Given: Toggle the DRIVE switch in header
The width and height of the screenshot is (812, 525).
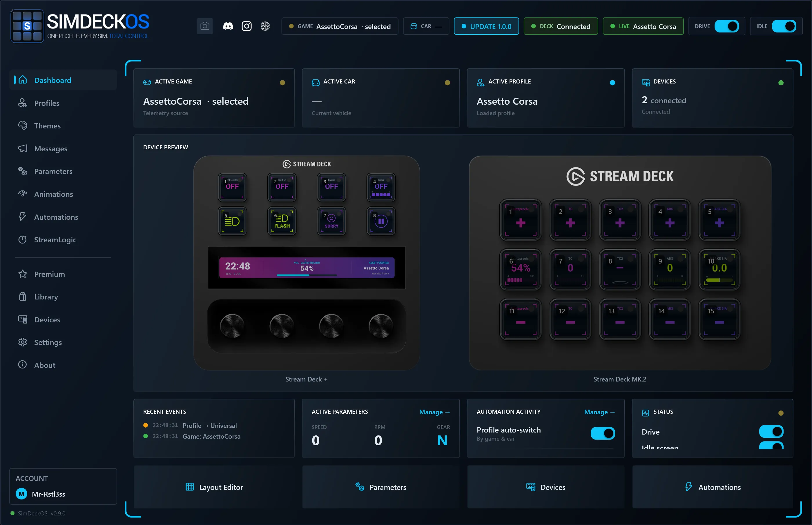Looking at the screenshot, I should click(x=726, y=26).
